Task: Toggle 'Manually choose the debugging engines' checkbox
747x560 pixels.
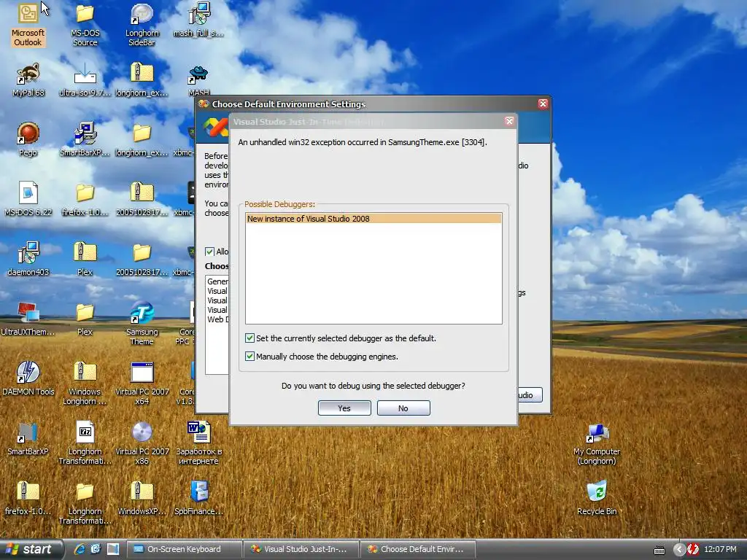Action: coord(249,356)
